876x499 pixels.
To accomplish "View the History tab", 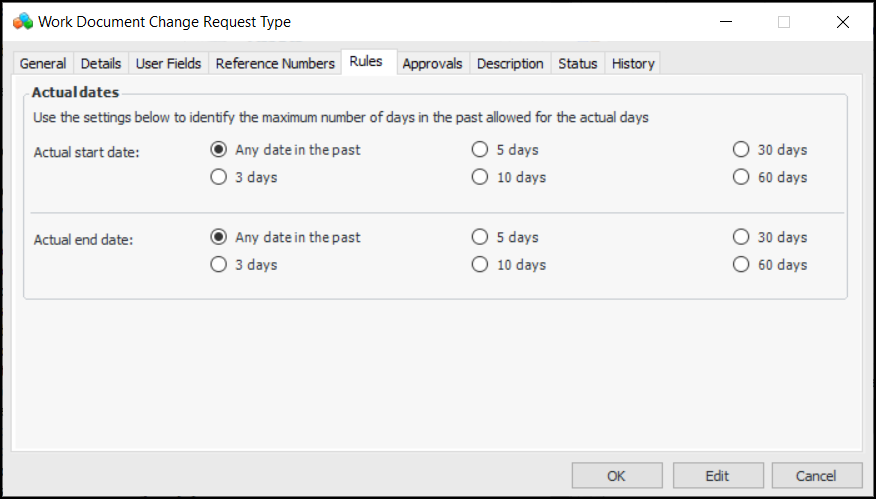I will (633, 63).
